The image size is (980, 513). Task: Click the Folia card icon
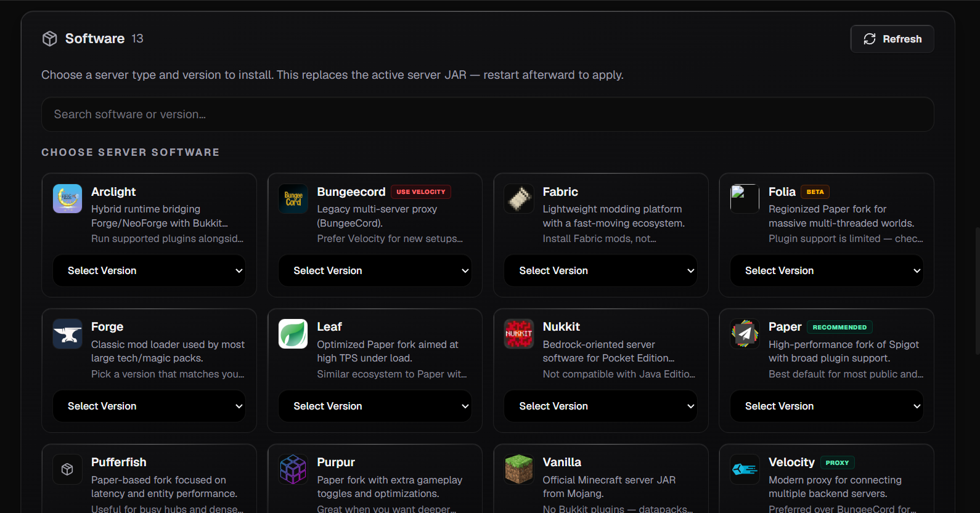click(745, 198)
